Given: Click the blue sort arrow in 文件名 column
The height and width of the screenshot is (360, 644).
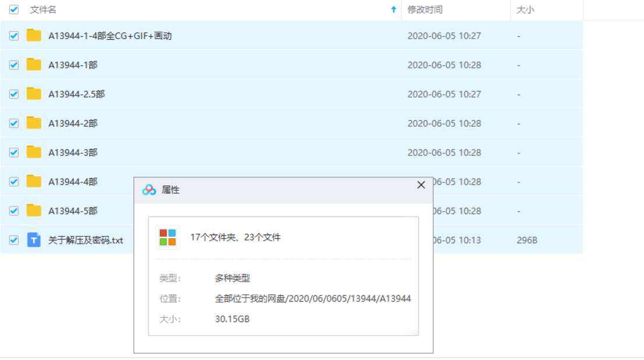Looking at the screenshot, I should point(393,10).
